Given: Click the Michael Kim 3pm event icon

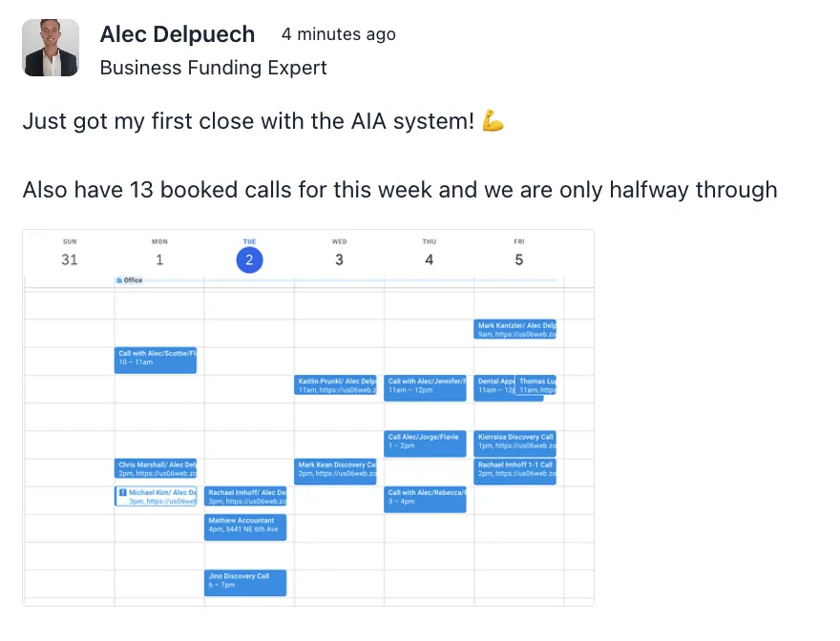Looking at the screenshot, I should 122,492.
